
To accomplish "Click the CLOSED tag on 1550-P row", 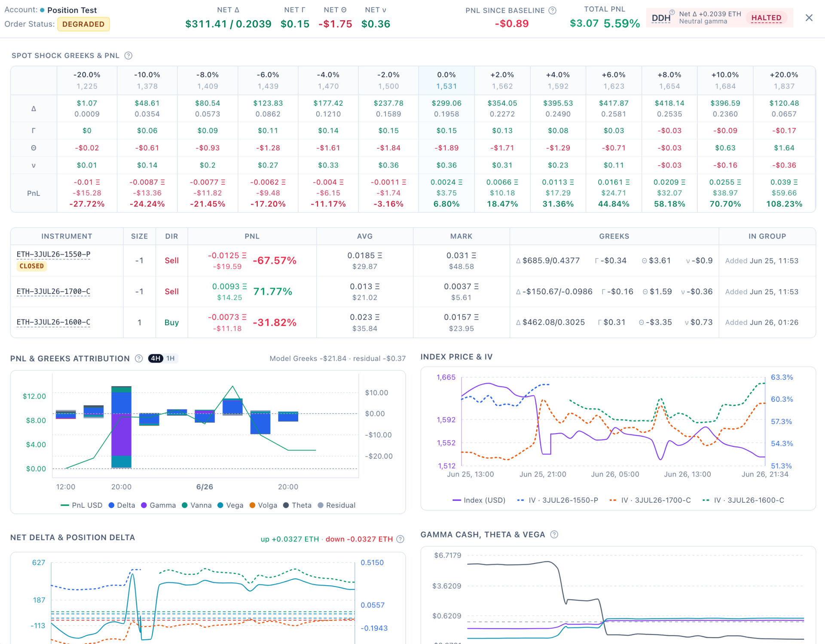I will [x=32, y=266].
